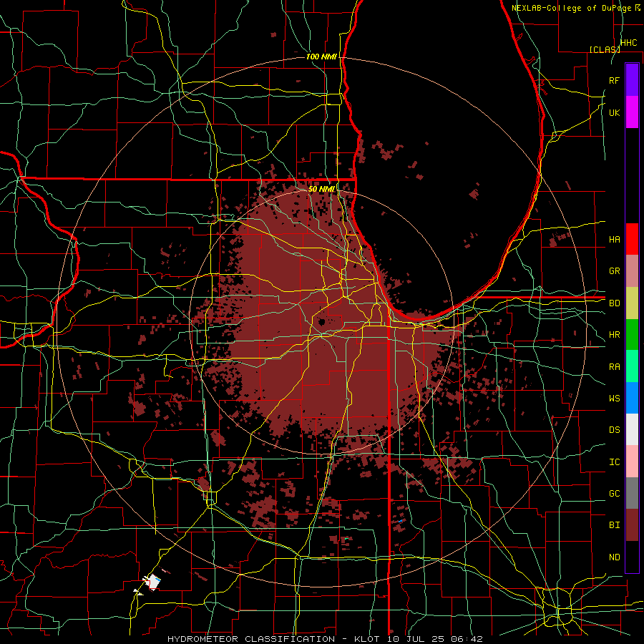Click the 50 NMI range ring label
The width and height of the screenshot is (644, 644).
(x=321, y=189)
